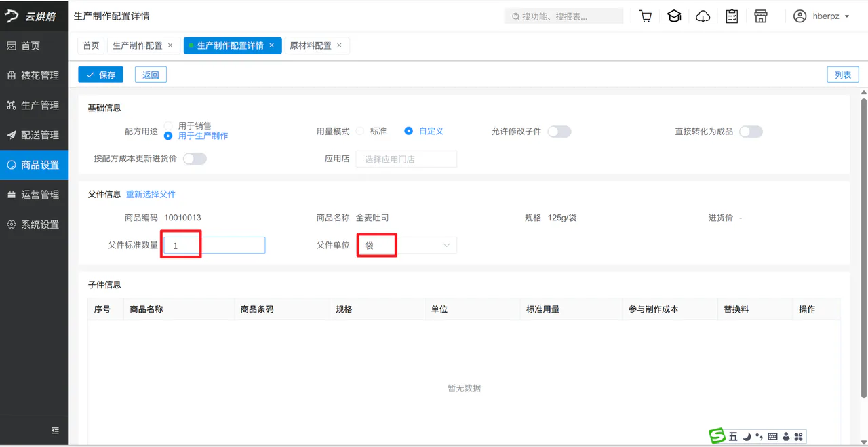The image size is (868, 447).
Task: Toggle the 允许修改子件 switch
Action: tap(559, 132)
